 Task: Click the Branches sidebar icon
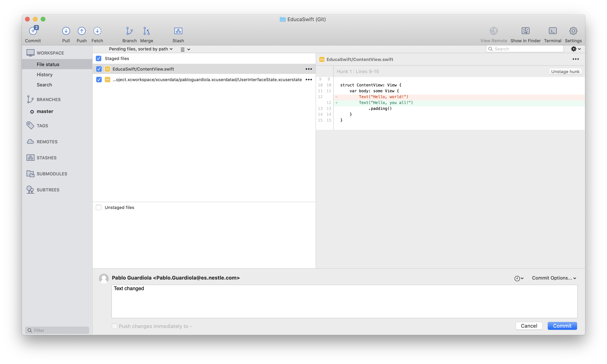[x=30, y=99]
